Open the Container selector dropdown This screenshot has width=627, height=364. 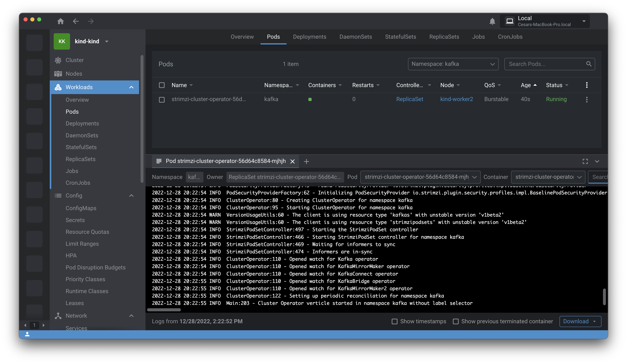[x=548, y=177]
